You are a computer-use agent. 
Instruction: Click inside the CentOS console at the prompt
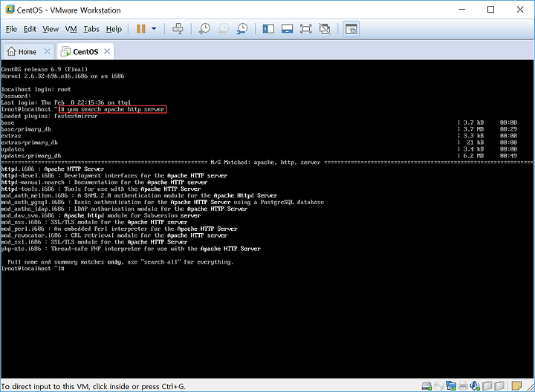33,269
